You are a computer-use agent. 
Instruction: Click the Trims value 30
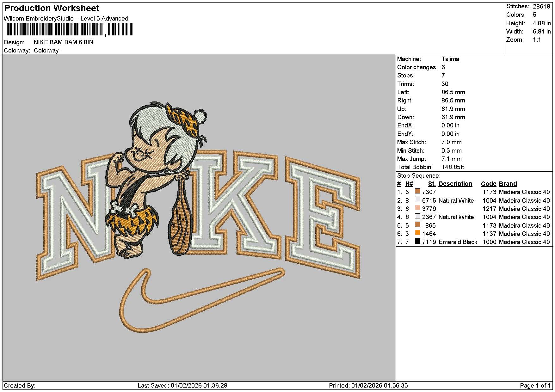click(x=445, y=84)
